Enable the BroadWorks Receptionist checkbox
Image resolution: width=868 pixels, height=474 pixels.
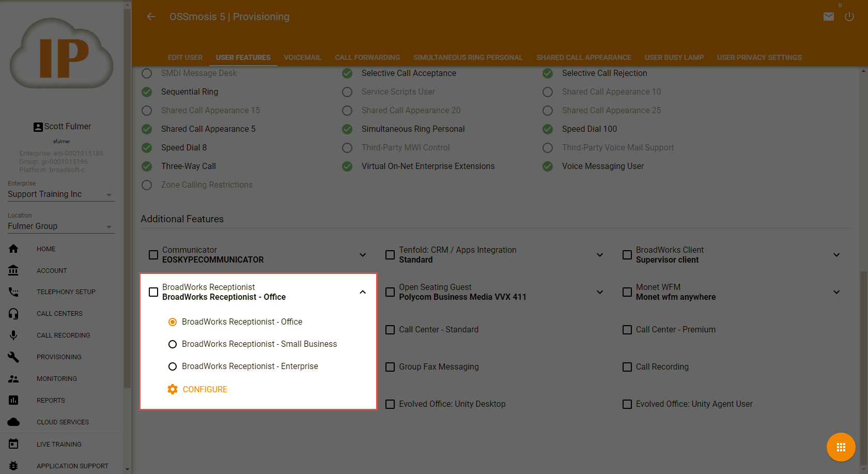point(153,292)
